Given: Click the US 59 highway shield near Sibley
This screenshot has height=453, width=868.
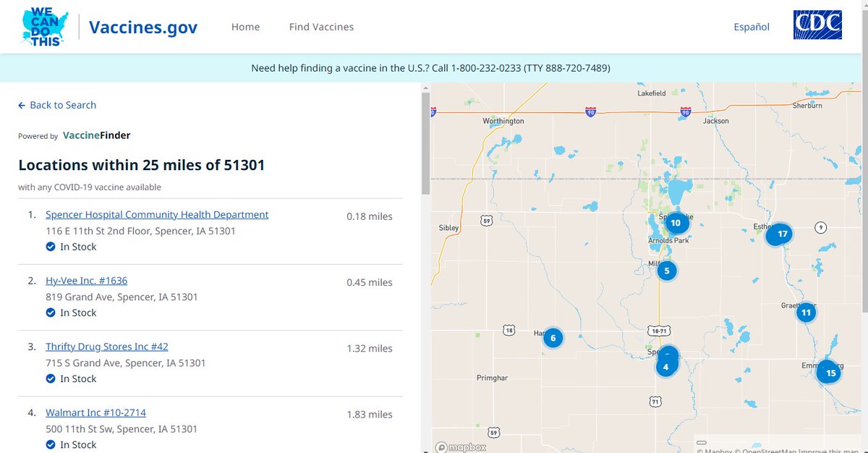Looking at the screenshot, I should coord(487,220).
